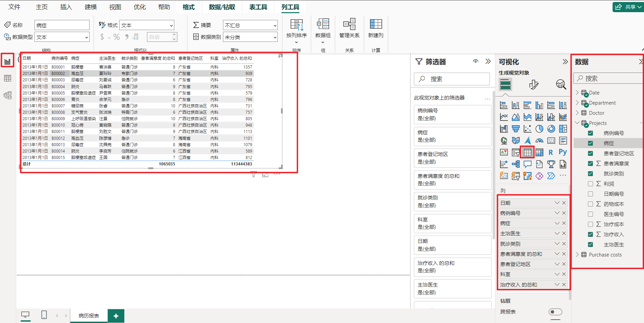The image size is (644, 323).
Task: Select the Stacked bar chart visual
Action: point(504,105)
